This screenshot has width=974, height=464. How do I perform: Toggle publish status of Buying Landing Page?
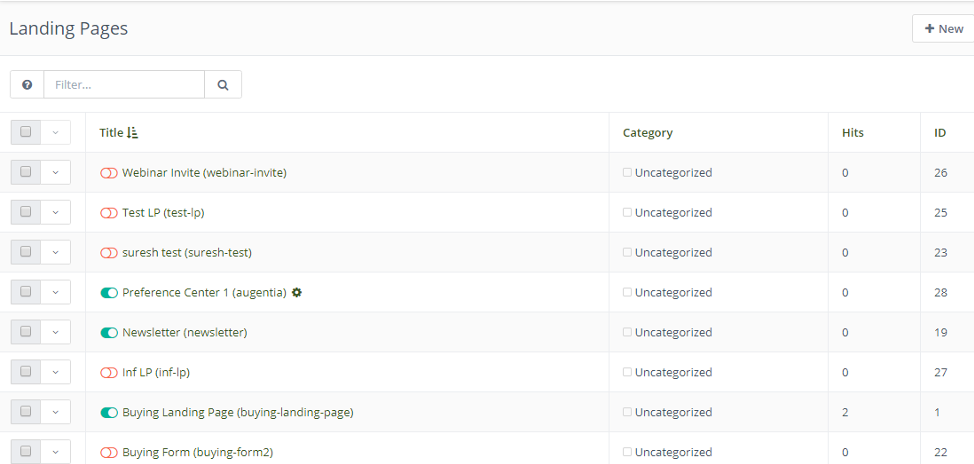click(109, 412)
